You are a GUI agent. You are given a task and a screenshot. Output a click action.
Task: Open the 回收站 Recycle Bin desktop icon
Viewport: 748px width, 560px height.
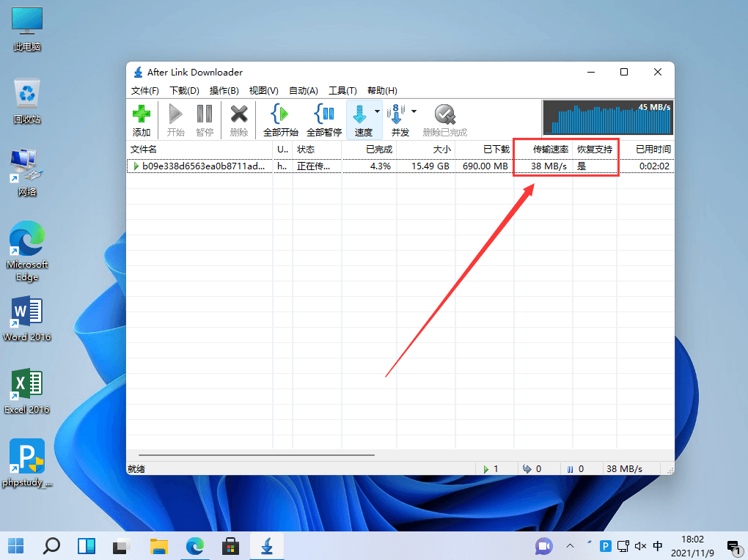27,101
